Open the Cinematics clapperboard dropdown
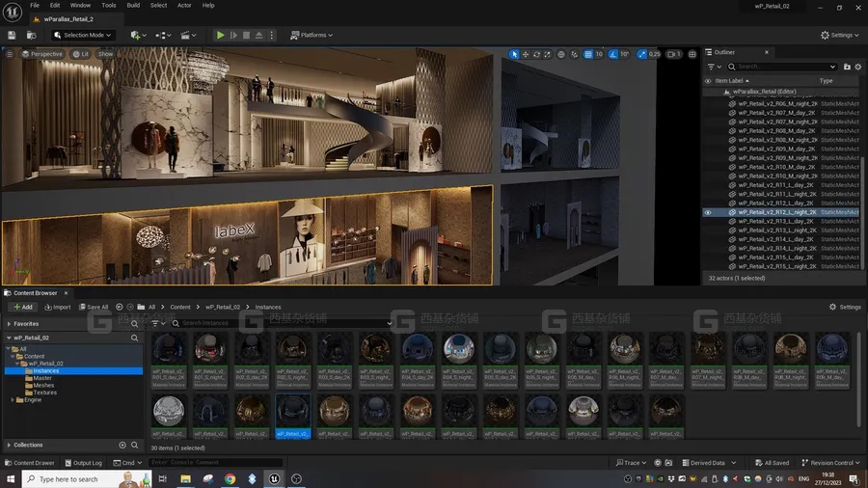This screenshot has height=488, width=868. [x=188, y=35]
